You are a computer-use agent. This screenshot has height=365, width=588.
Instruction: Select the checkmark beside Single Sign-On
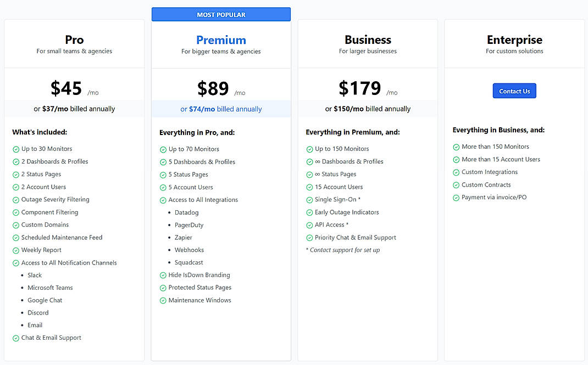[x=309, y=200]
